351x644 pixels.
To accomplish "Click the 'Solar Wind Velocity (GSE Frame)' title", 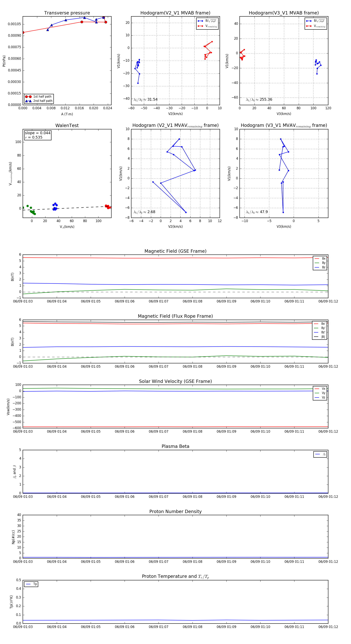I will click(x=175, y=381).
